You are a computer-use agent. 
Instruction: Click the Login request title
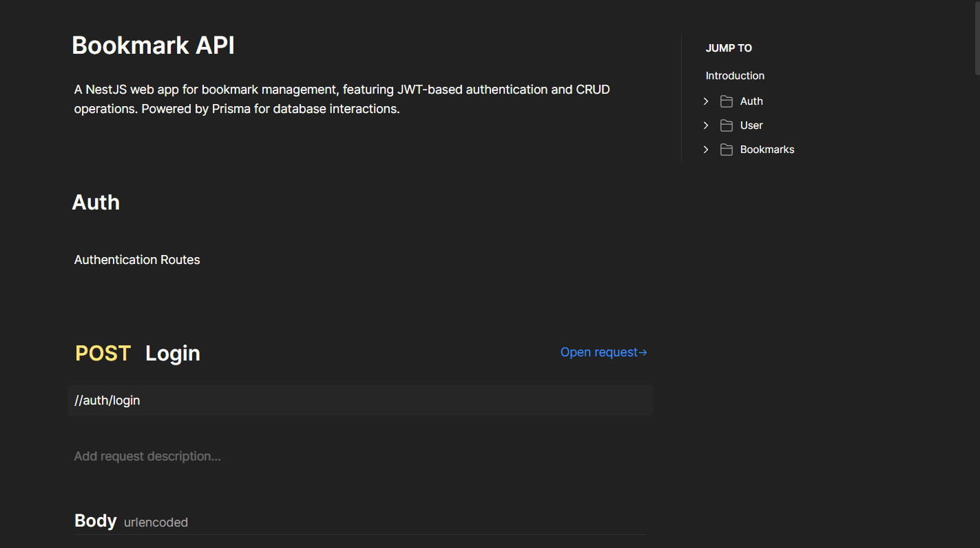coord(173,354)
